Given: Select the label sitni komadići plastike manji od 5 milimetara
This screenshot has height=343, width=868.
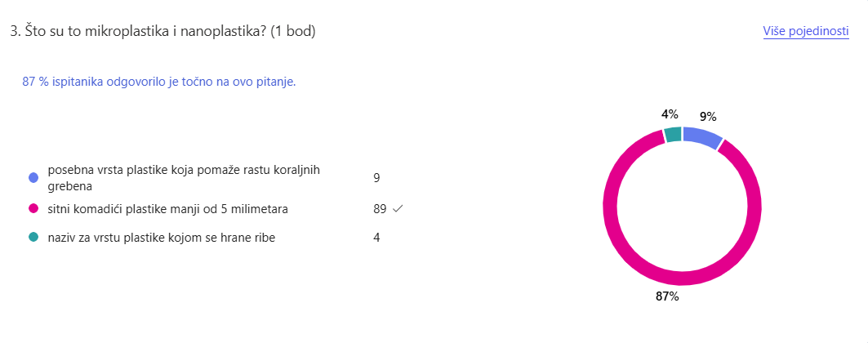Looking at the screenshot, I should click(x=167, y=209).
